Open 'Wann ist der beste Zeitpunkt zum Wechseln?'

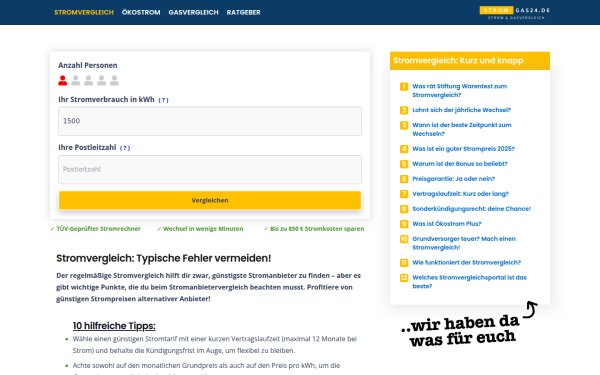pyautogui.click(x=461, y=129)
